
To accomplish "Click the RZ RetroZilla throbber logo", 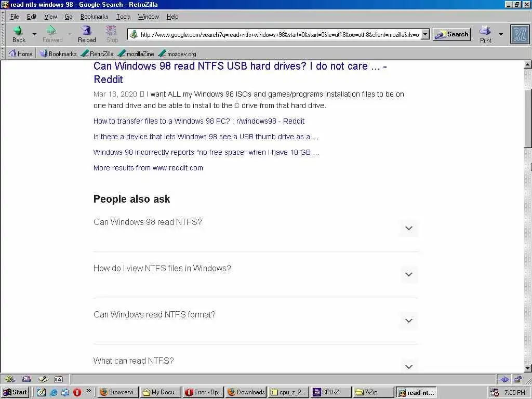I will coord(520,34).
